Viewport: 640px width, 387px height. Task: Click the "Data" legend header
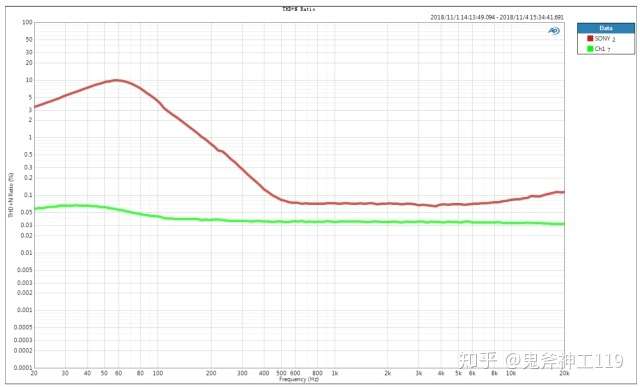(606, 28)
